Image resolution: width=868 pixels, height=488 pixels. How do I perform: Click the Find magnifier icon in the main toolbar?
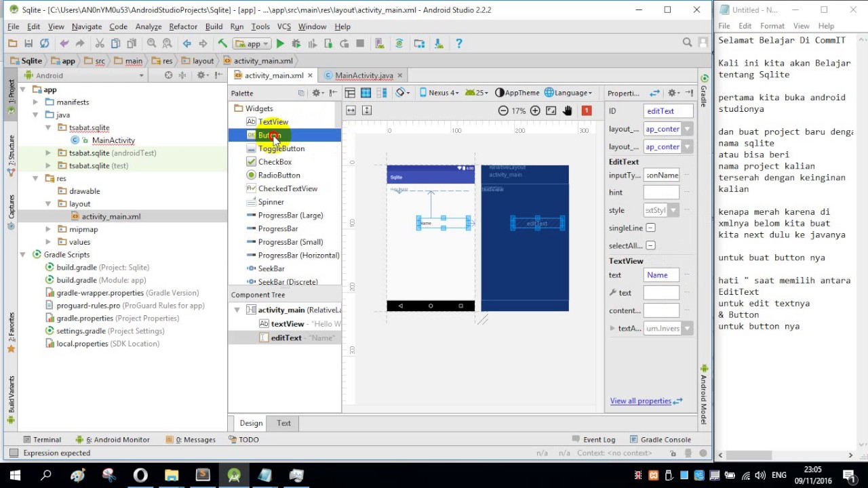[152, 43]
